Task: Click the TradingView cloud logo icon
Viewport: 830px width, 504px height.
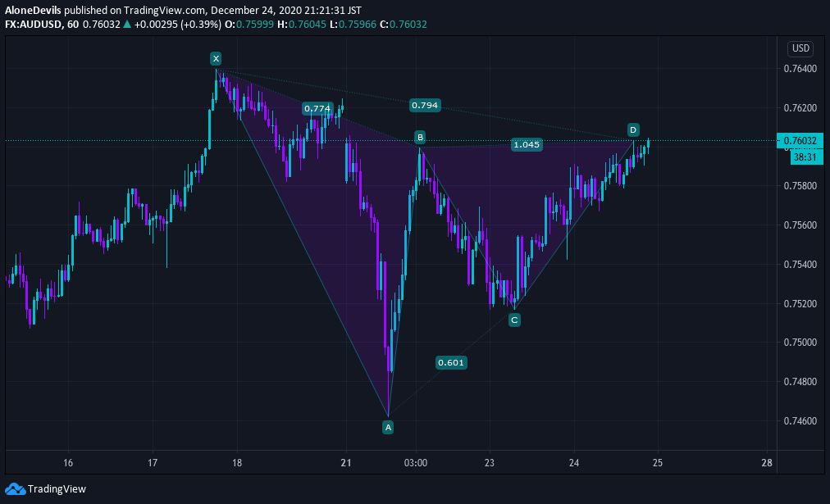Action: point(15,488)
